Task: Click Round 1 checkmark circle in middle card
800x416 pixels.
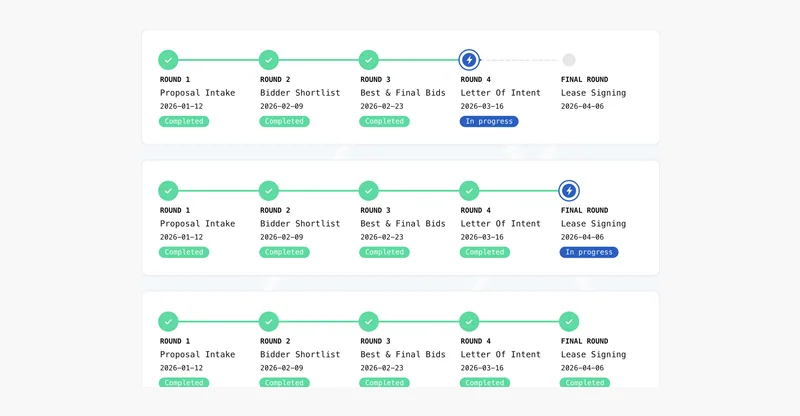Action: coord(168,191)
